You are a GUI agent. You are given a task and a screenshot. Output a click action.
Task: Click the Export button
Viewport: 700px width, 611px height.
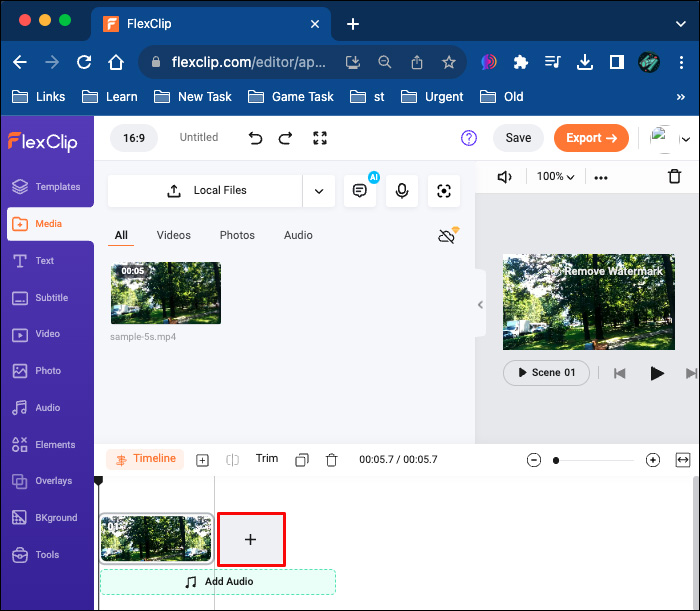pos(591,138)
